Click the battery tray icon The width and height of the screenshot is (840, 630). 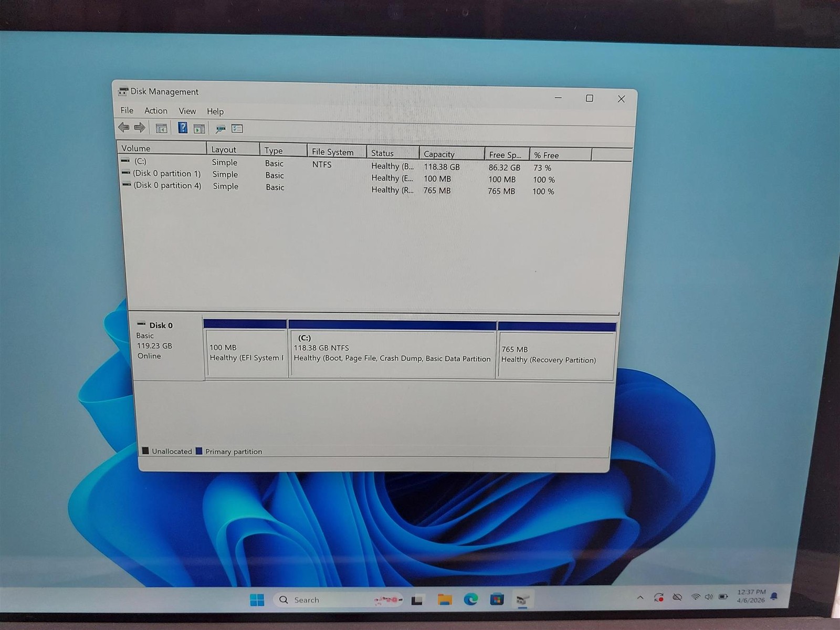pyautogui.click(x=723, y=596)
